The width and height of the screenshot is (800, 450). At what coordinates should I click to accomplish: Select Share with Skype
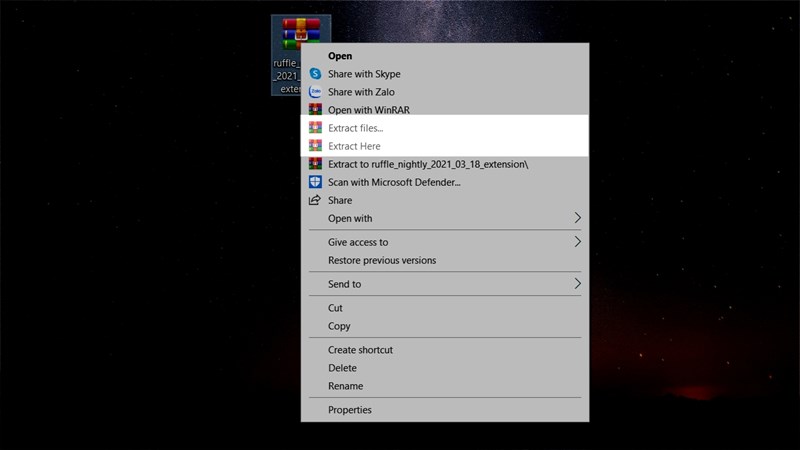tap(445, 74)
